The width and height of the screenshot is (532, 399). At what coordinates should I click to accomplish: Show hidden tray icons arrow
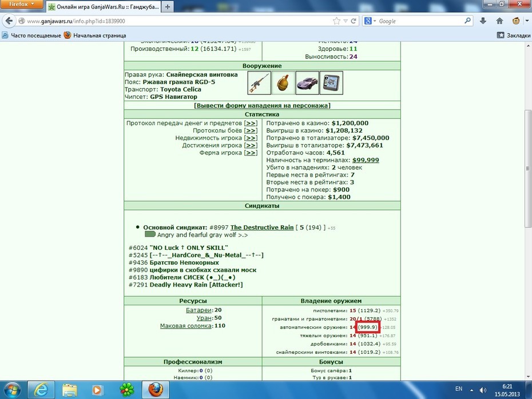coord(471,390)
